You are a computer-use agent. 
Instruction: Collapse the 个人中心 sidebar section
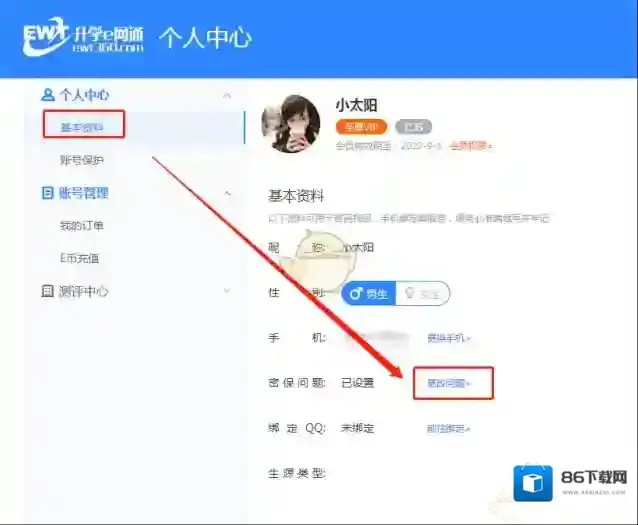[227, 96]
